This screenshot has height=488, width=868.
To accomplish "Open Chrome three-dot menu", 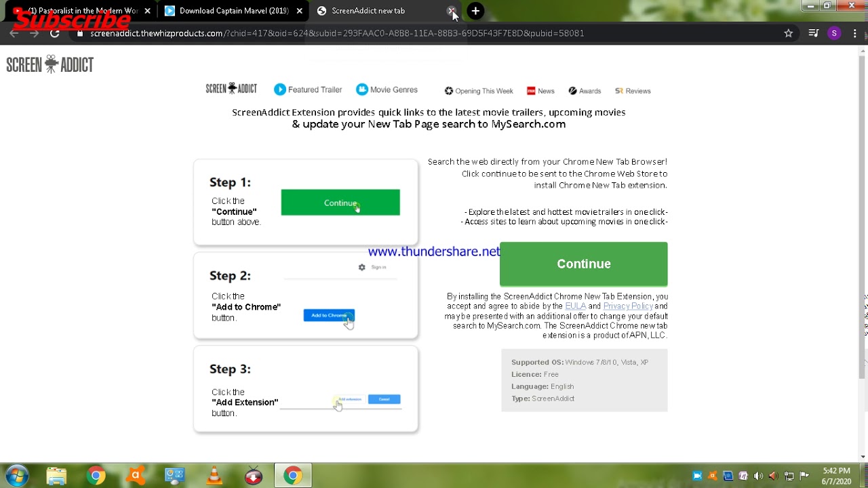I will (x=854, y=33).
